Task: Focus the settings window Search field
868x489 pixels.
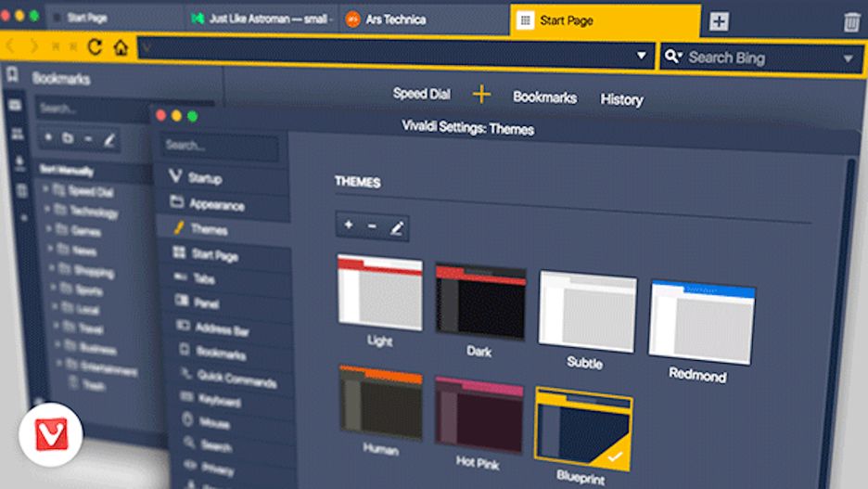Action: (220, 147)
